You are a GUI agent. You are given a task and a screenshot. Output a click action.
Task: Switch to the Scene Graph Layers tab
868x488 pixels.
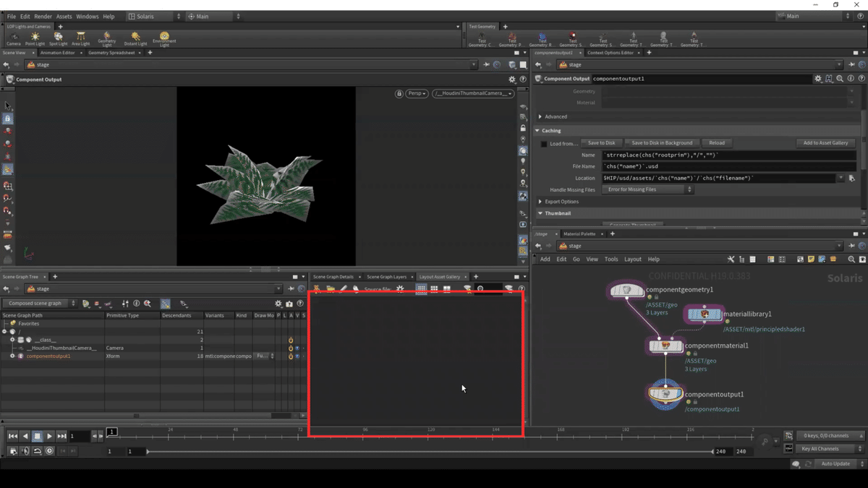tap(386, 277)
